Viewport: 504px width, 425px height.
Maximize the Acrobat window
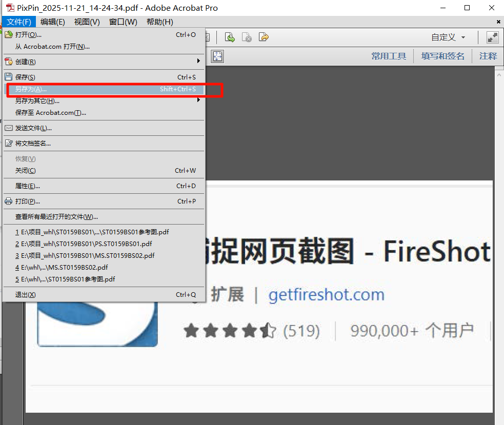click(467, 8)
